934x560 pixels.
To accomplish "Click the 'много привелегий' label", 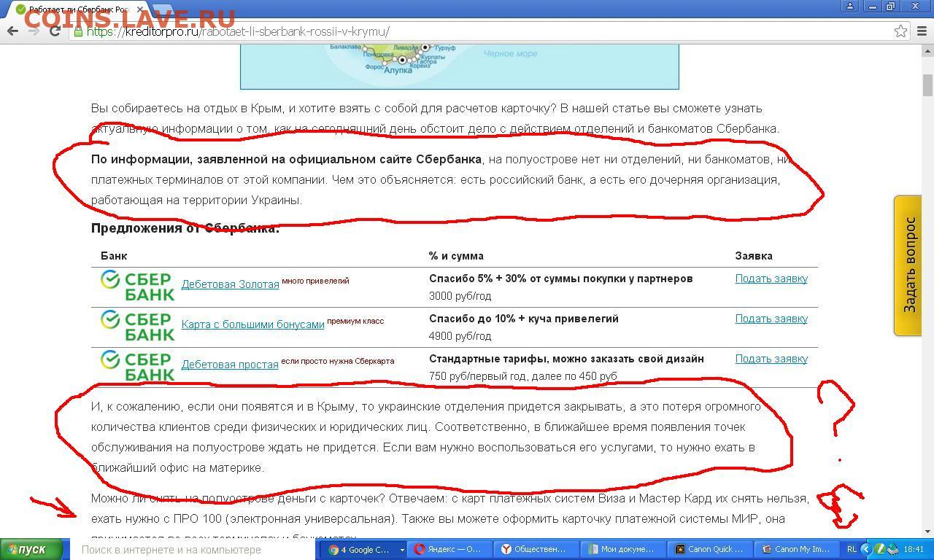I will coord(315,281).
